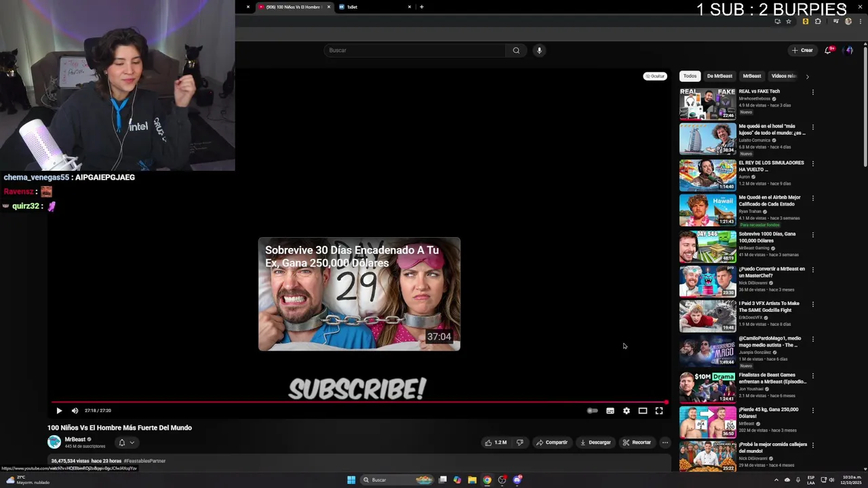Open Chrome extensions puzzle icon
This screenshot has height=488, width=868.
point(818,22)
